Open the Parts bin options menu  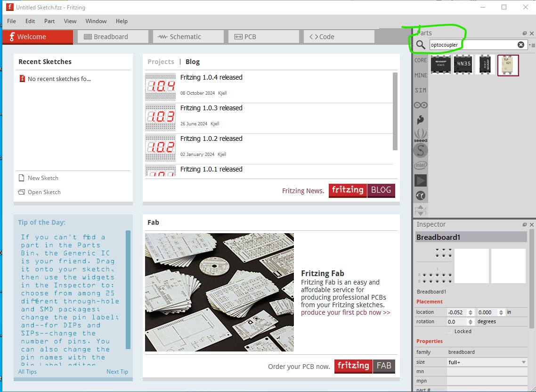pos(532,45)
